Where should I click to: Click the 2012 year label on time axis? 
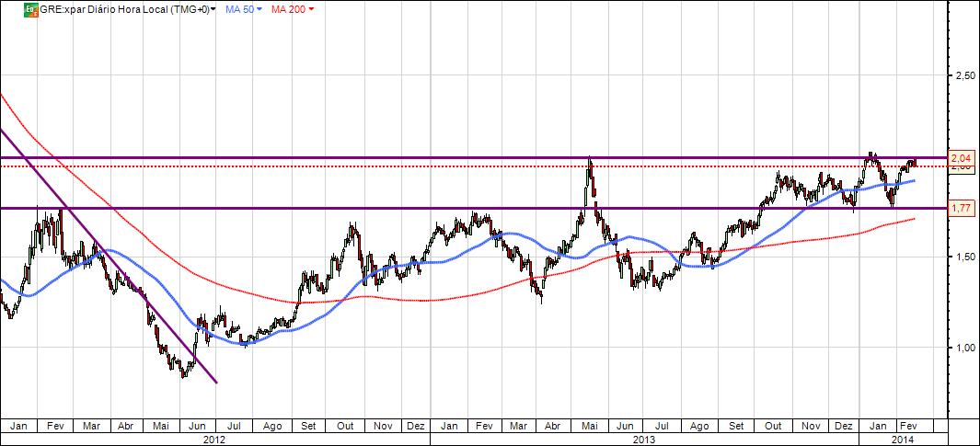(x=212, y=440)
